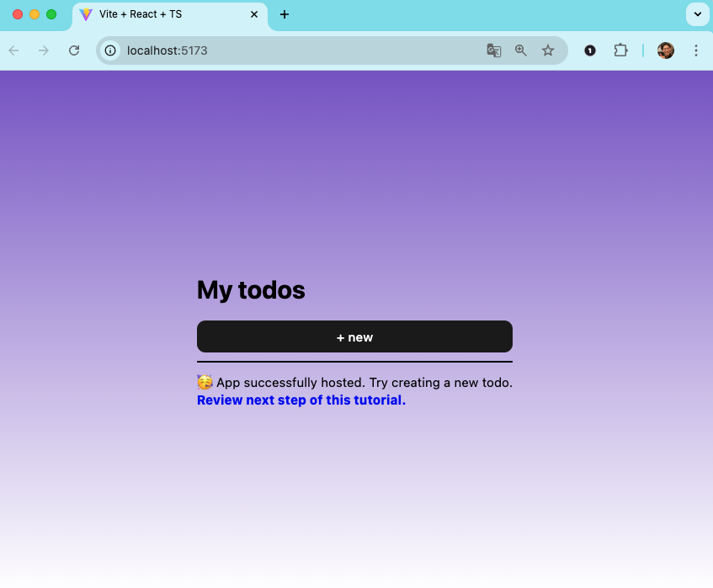Select the Vite + React + TS tab
The image size is (713, 588).
(x=169, y=15)
